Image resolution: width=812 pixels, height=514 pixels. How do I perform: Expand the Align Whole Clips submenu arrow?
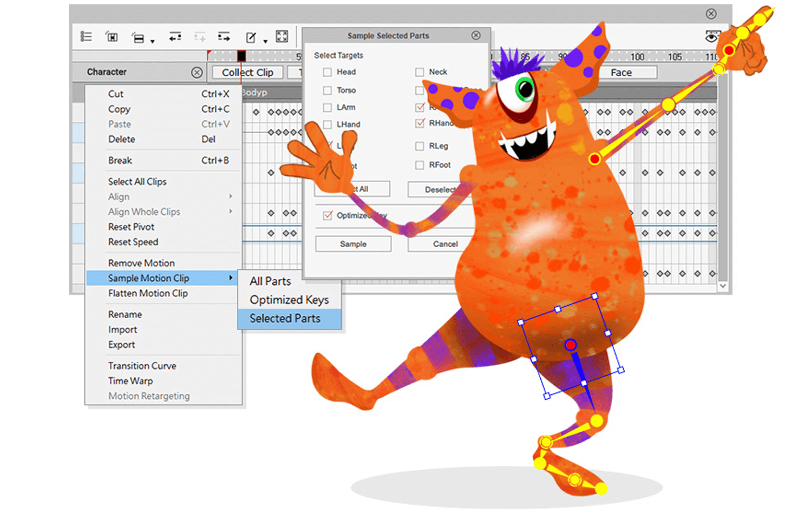[231, 212]
